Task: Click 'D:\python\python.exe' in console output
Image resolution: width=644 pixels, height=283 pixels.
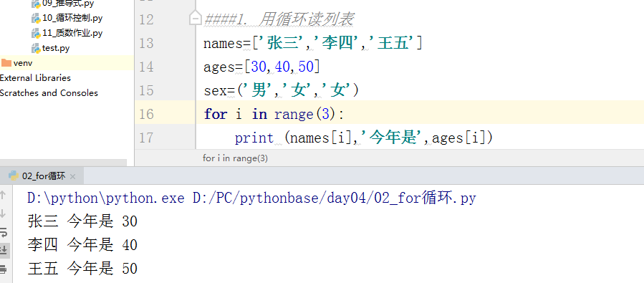Action: click(106, 198)
